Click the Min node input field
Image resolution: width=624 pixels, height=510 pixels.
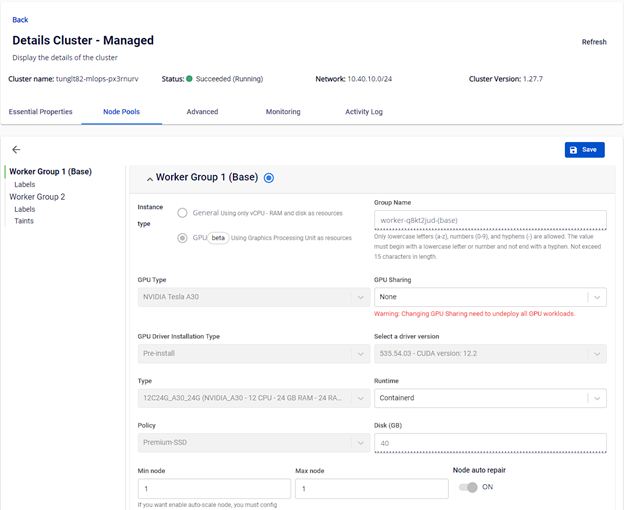pos(214,489)
